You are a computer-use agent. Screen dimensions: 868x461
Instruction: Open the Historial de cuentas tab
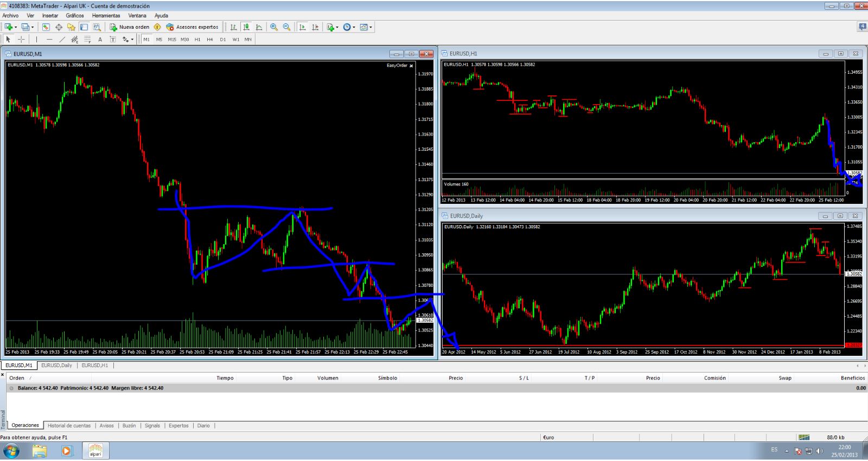pyautogui.click(x=69, y=426)
